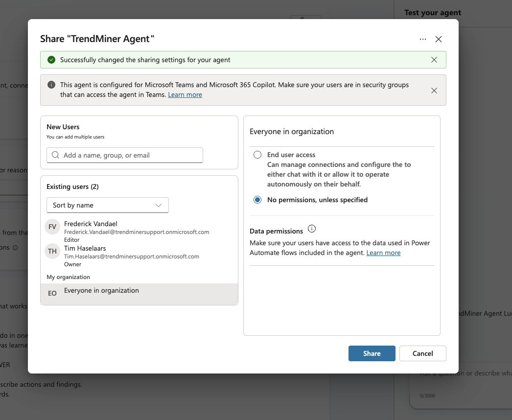Dismiss the green success notification banner
The width and height of the screenshot is (512, 420).
point(434,60)
